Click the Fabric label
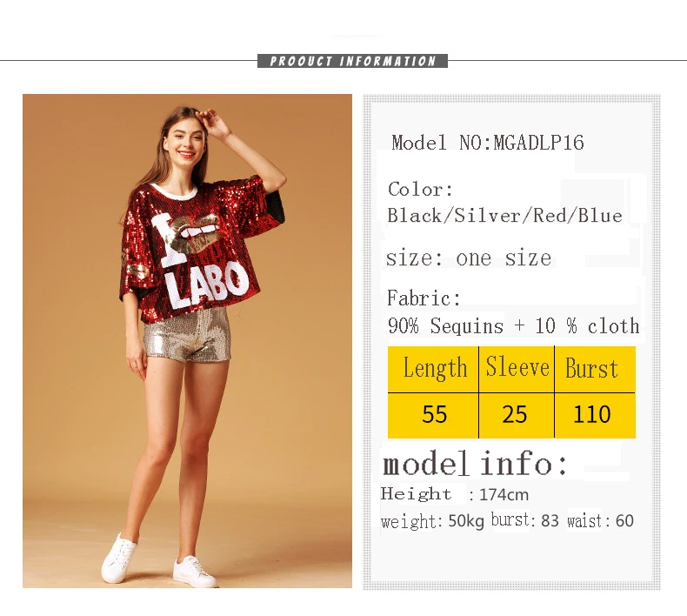 (424, 298)
